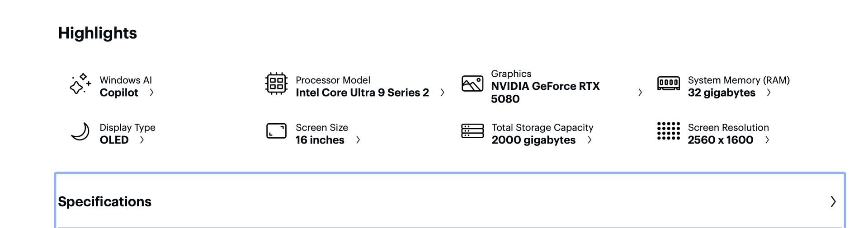The height and width of the screenshot is (228, 868).
Task: Click the Screen Size rectangle icon
Action: point(276,131)
